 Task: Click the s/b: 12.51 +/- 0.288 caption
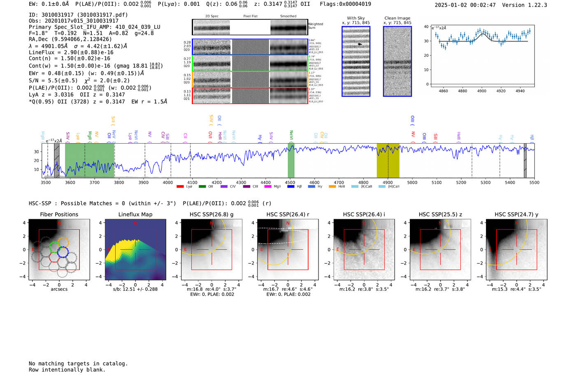coord(135,289)
